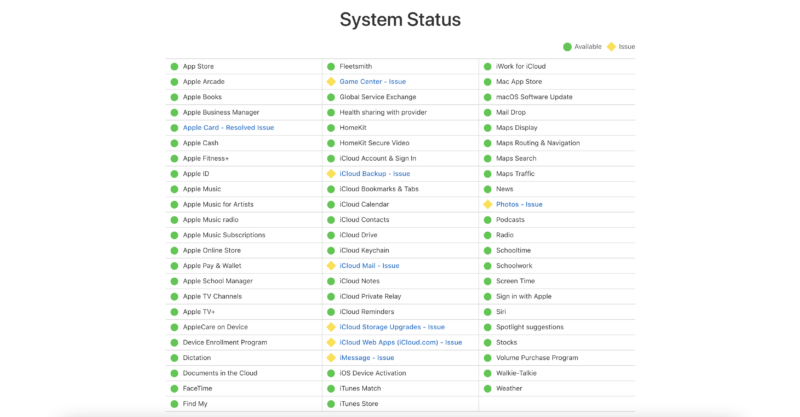This screenshot has height=417, width=800.
Task: Click the yellow diamond next to iCloud Mail
Action: click(x=331, y=266)
